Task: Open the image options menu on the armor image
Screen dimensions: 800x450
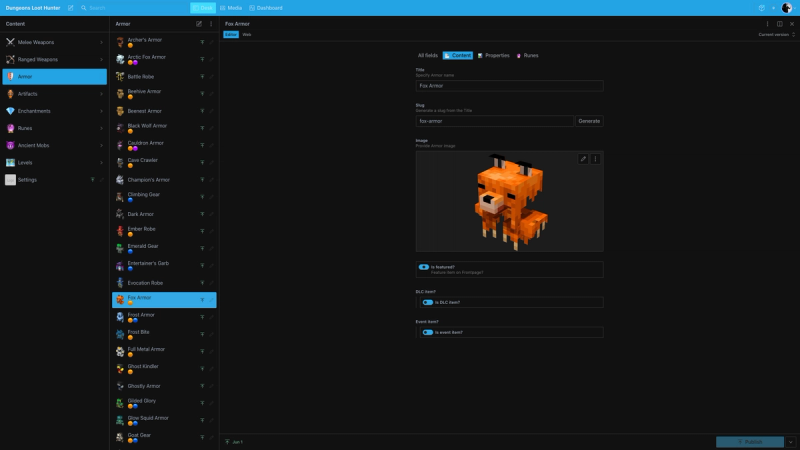Action: click(595, 159)
